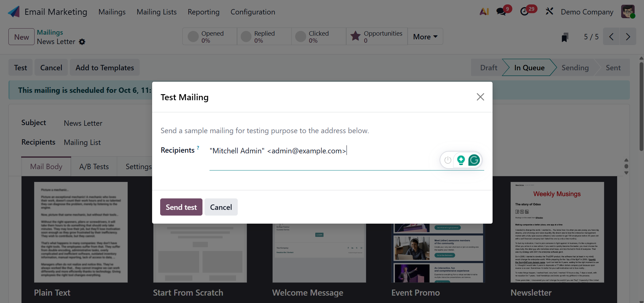
Task: Open the News Letter gear actions menu
Action: click(x=82, y=42)
